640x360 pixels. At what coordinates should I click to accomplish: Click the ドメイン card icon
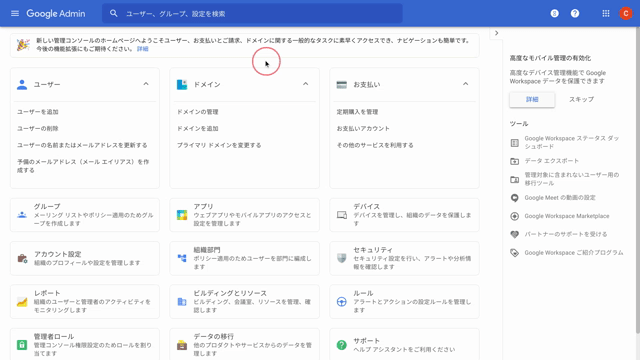182,84
